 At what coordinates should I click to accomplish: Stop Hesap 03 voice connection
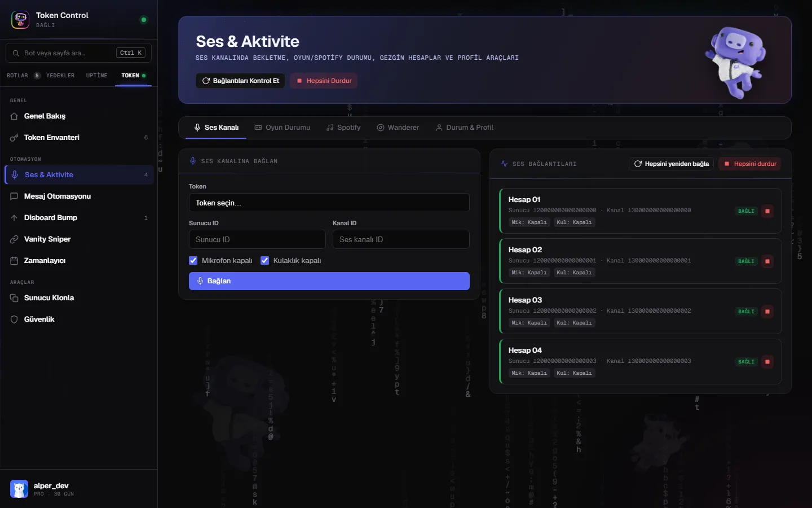(x=767, y=312)
